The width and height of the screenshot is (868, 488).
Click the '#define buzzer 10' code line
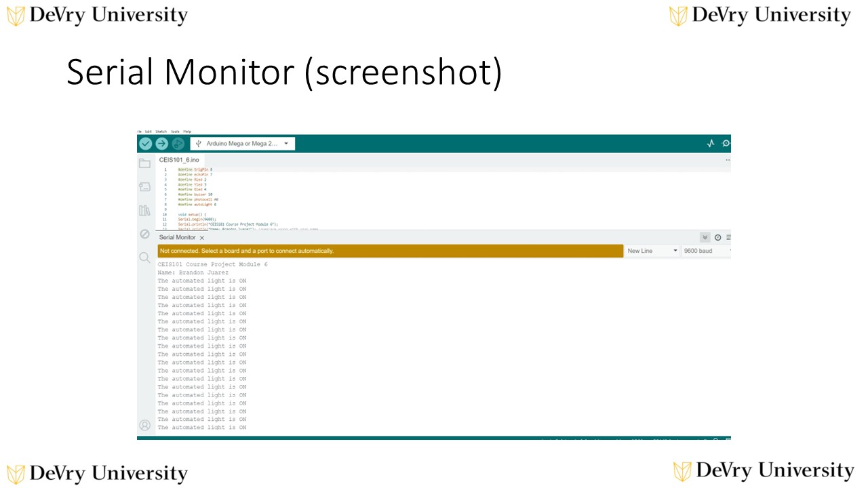click(195, 195)
